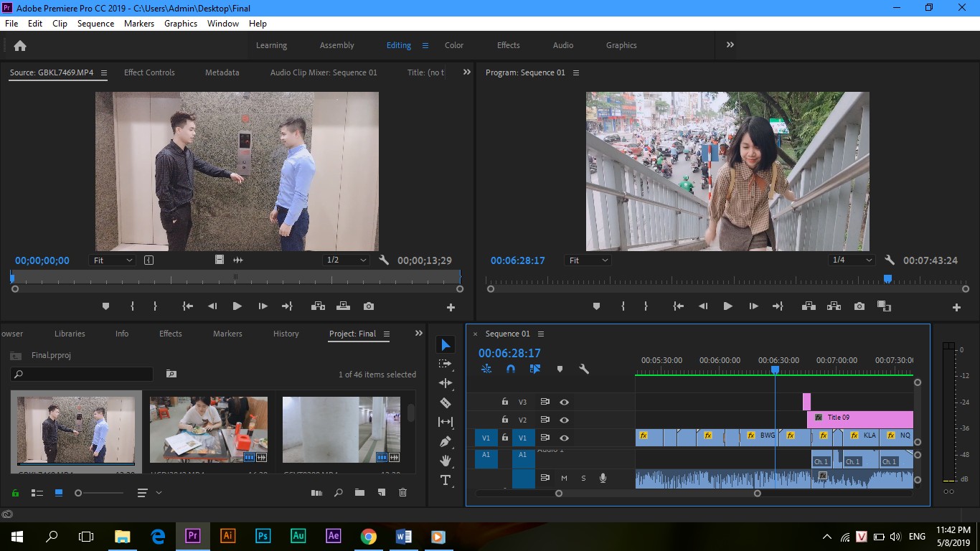Open Source monitor 1/2 resolution dropdown
The height and width of the screenshot is (551, 980).
click(x=346, y=260)
